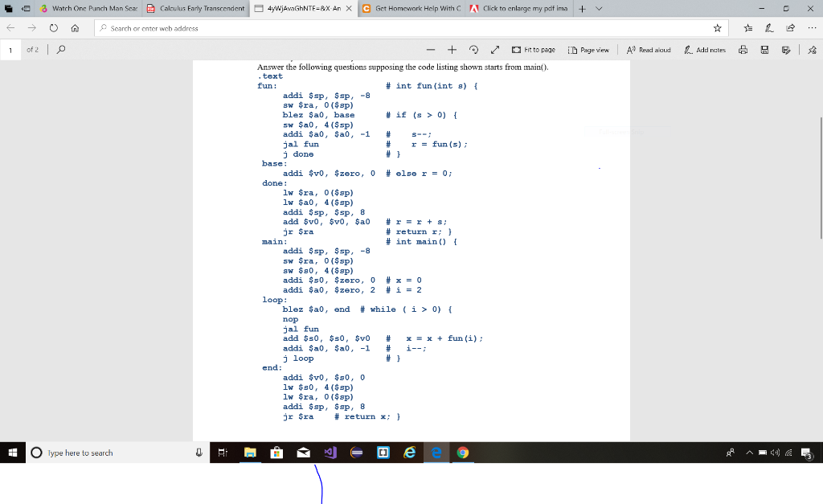Click the '.text' directive line
This screenshot has width=823, height=504.
coord(270,76)
